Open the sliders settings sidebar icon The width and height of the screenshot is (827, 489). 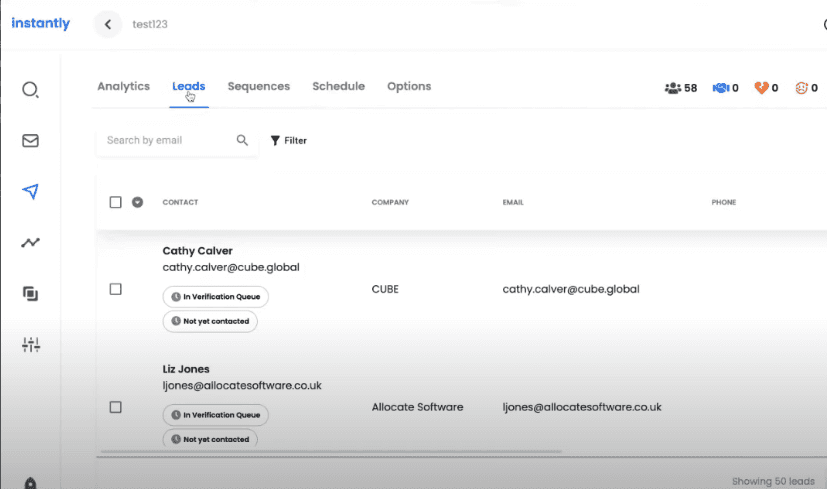(x=31, y=344)
